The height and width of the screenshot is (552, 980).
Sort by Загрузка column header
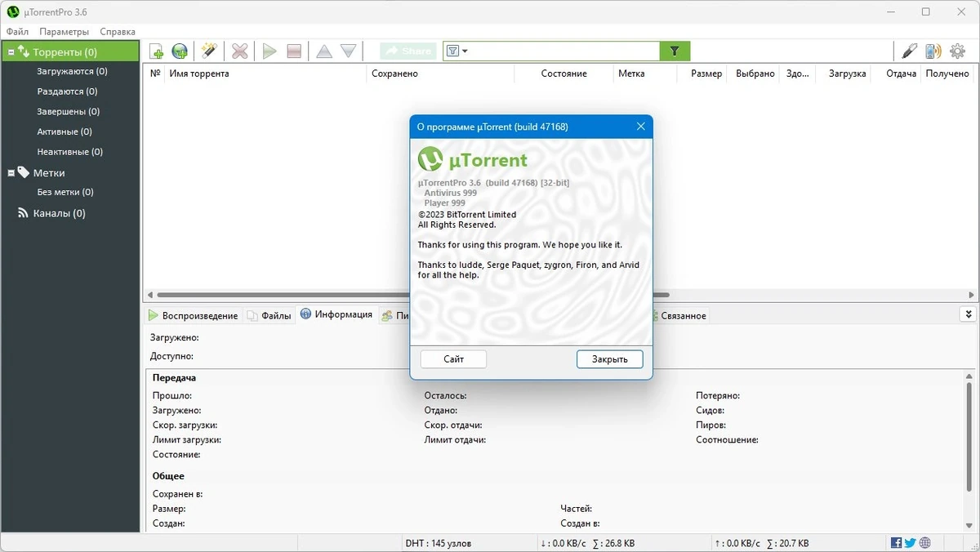pos(844,73)
